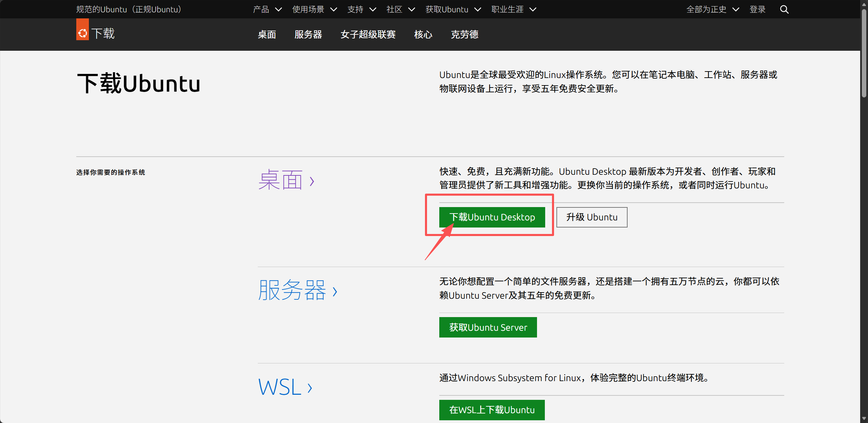Click the page's vertical scrollbar thumb
The height and width of the screenshot is (423, 868).
pyautogui.click(x=864, y=53)
